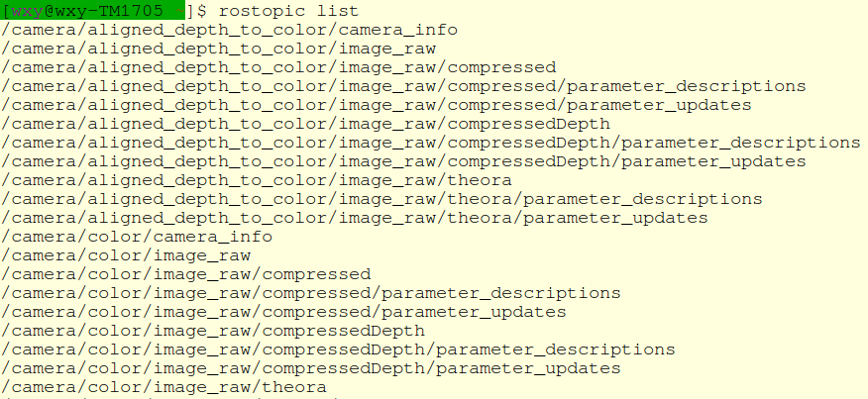868x399 pixels.
Task: Select aligned depth compressed/parameter_updates line
Action: pyautogui.click(x=377, y=105)
